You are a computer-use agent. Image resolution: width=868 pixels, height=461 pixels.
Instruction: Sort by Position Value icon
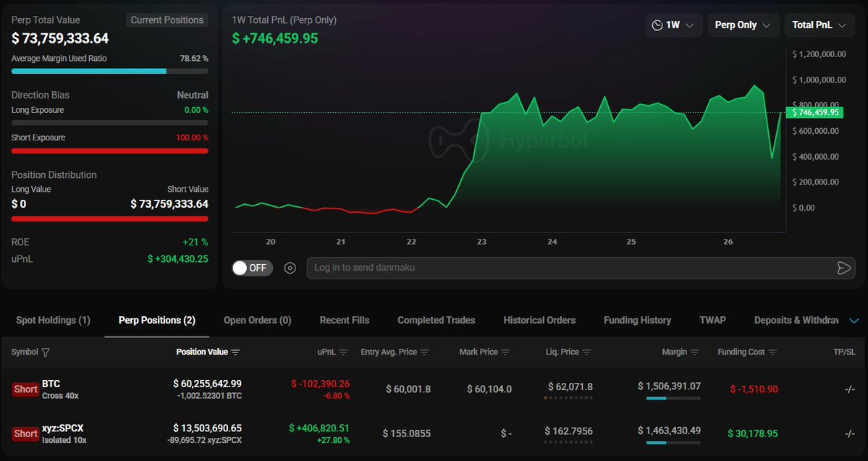coord(235,352)
